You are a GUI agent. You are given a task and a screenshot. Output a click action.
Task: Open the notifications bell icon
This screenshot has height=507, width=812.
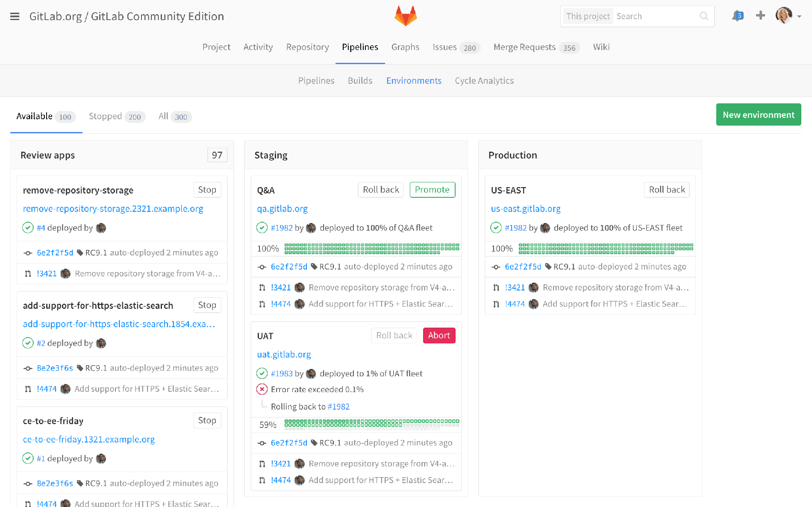click(737, 16)
